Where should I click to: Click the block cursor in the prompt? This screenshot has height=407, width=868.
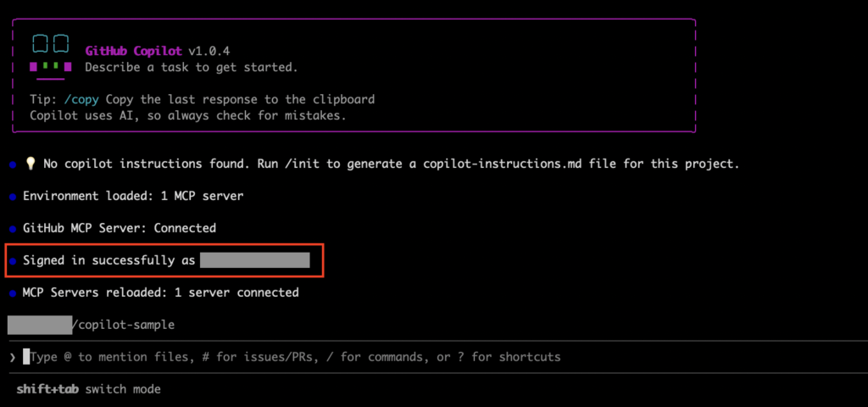click(x=27, y=357)
